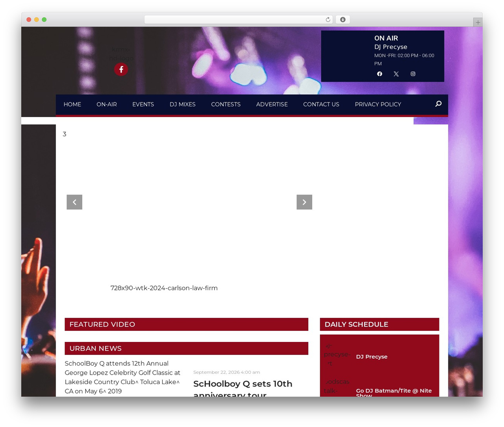Open DJ Precyse in the Daily Schedule
The height and width of the screenshot is (427, 504).
point(372,357)
